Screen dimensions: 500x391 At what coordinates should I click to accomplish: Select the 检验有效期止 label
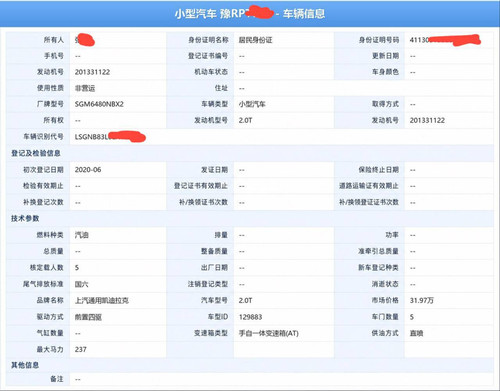[43, 186]
